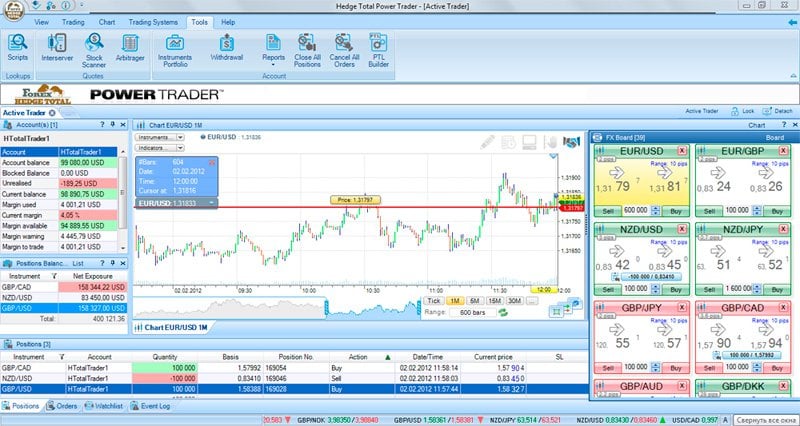Open more timeframes with ellipsis button
The width and height of the screenshot is (800, 426).
pyautogui.click(x=532, y=301)
